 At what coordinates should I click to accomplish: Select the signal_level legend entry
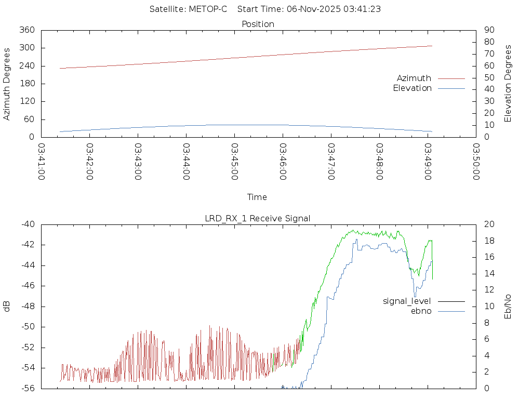[x=407, y=301]
